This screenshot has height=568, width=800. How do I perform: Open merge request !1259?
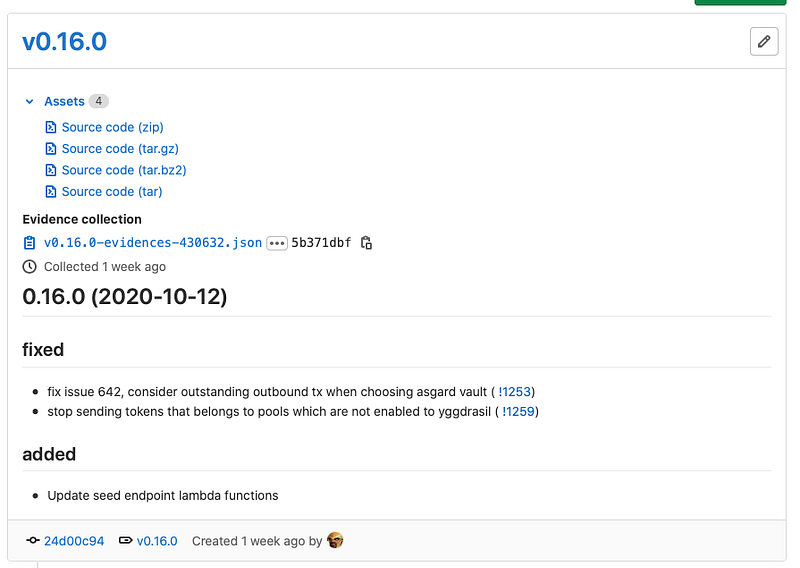tap(518, 412)
